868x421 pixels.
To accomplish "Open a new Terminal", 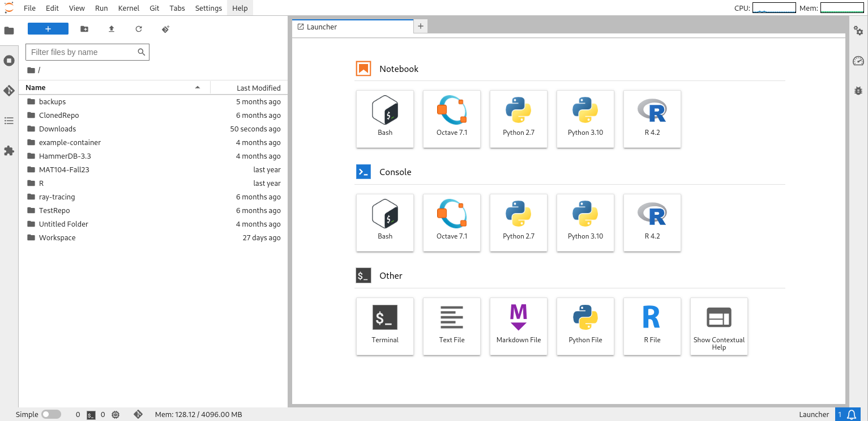I will pyautogui.click(x=385, y=326).
